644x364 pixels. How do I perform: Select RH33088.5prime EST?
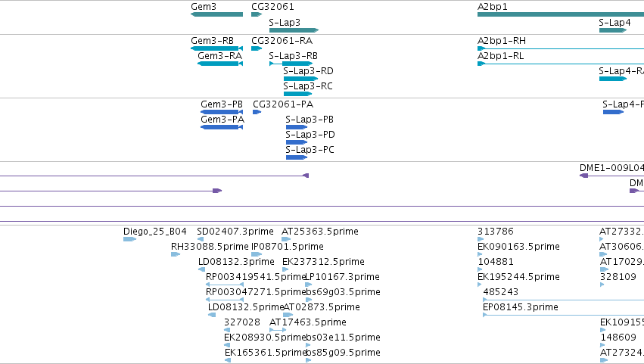(x=176, y=254)
